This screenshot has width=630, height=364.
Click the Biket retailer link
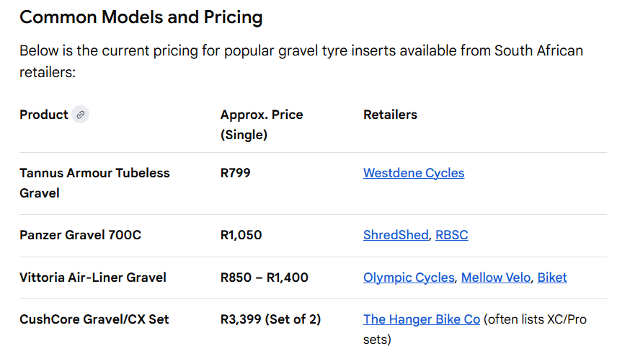click(x=552, y=278)
